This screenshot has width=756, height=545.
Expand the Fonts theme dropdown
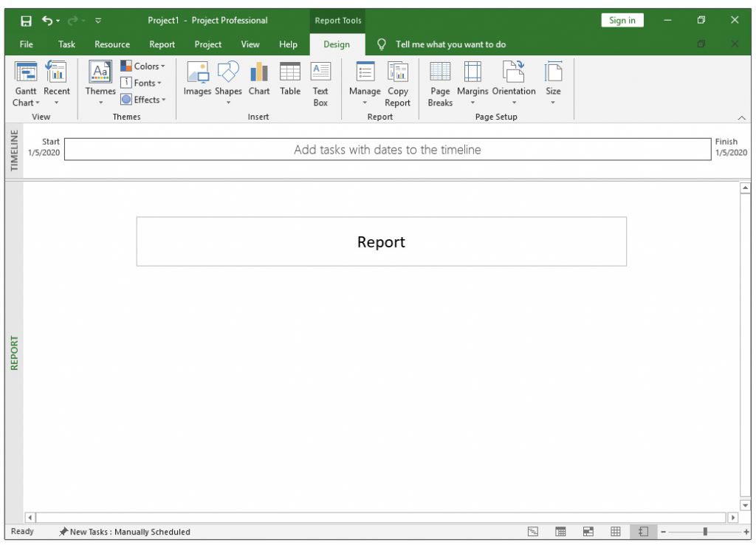click(x=142, y=83)
